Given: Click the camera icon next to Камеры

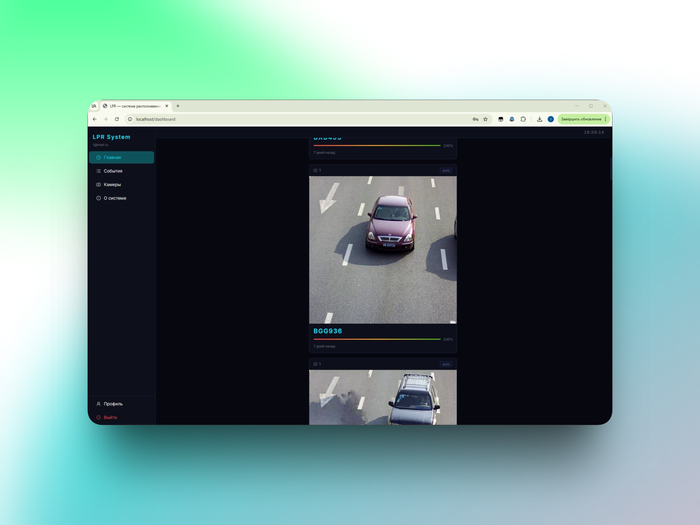Looking at the screenshot, I should coord(99,184).
